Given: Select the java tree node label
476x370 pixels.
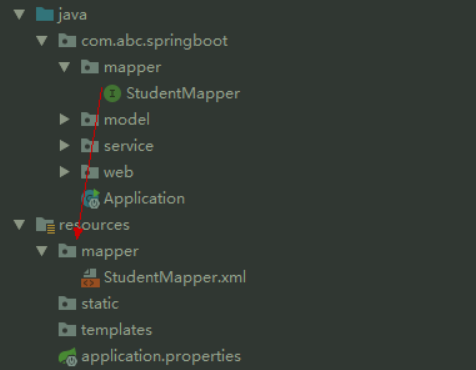Looking at the screenshot, I should point(73,15).
